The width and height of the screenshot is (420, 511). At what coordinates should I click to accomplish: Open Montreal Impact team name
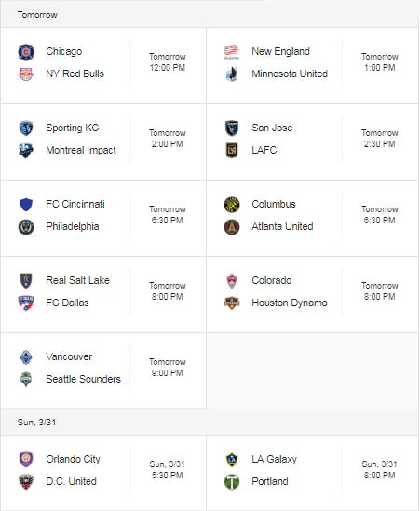[x=81, y=150]
